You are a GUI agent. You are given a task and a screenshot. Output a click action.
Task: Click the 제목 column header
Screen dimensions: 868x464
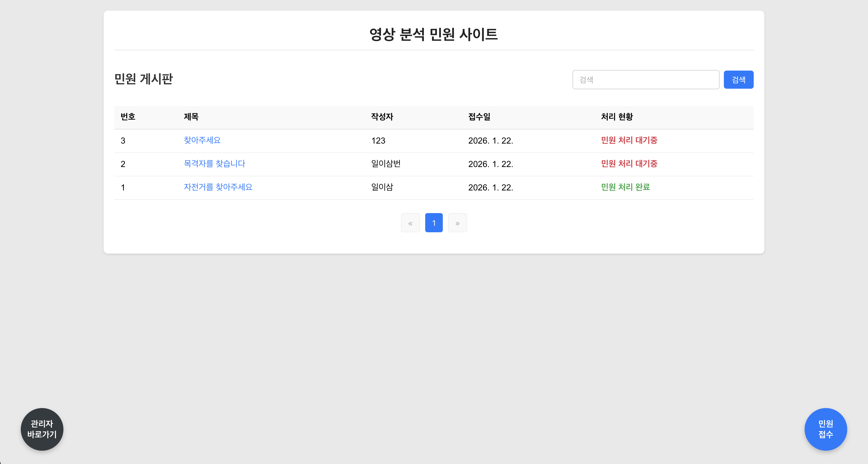pyautogui.click(x=191, y=117)
